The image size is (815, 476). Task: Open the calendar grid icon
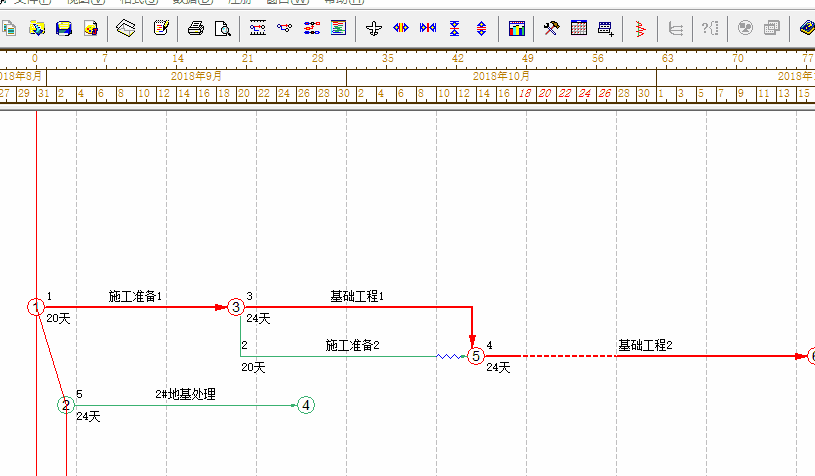(x=578, y=28)
